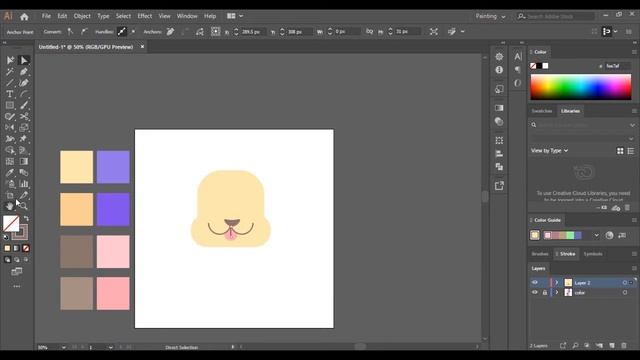Open the Character panel icon in dock
This screenshot has width=640, height=360.
tap(518, 57)
